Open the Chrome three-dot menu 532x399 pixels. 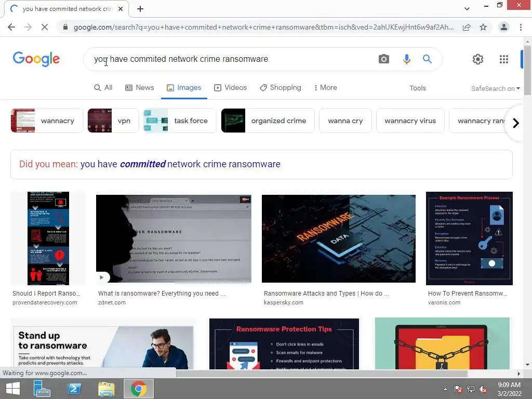(x=521, y=27)
